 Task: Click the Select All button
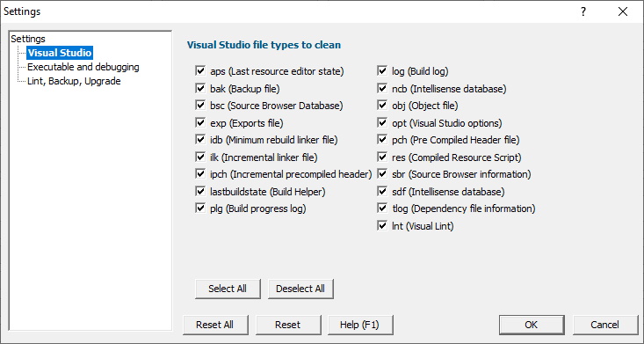pyautogui.click(x=228, y=289)
